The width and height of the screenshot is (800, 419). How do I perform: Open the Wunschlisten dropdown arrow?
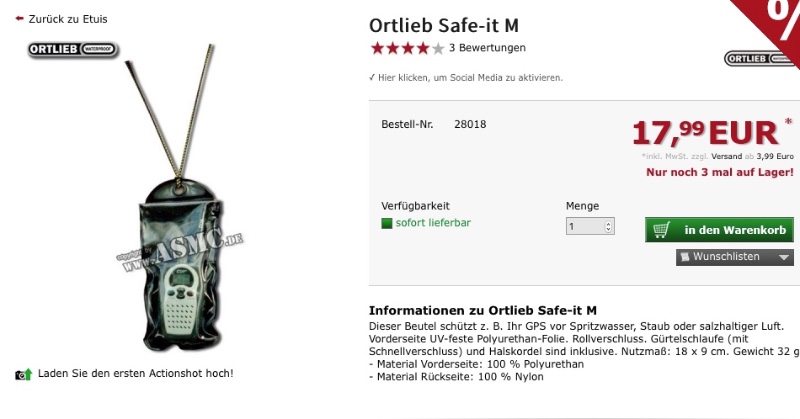783,257
